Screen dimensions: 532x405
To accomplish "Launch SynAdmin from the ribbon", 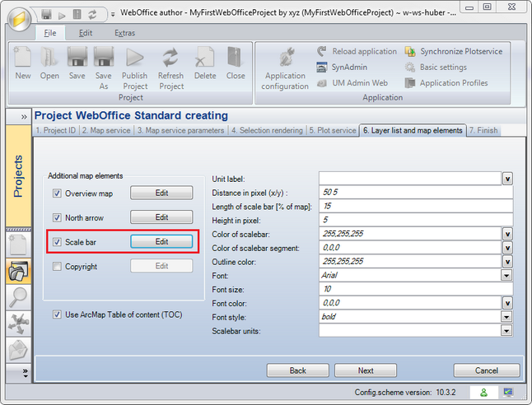I will 342,67.
